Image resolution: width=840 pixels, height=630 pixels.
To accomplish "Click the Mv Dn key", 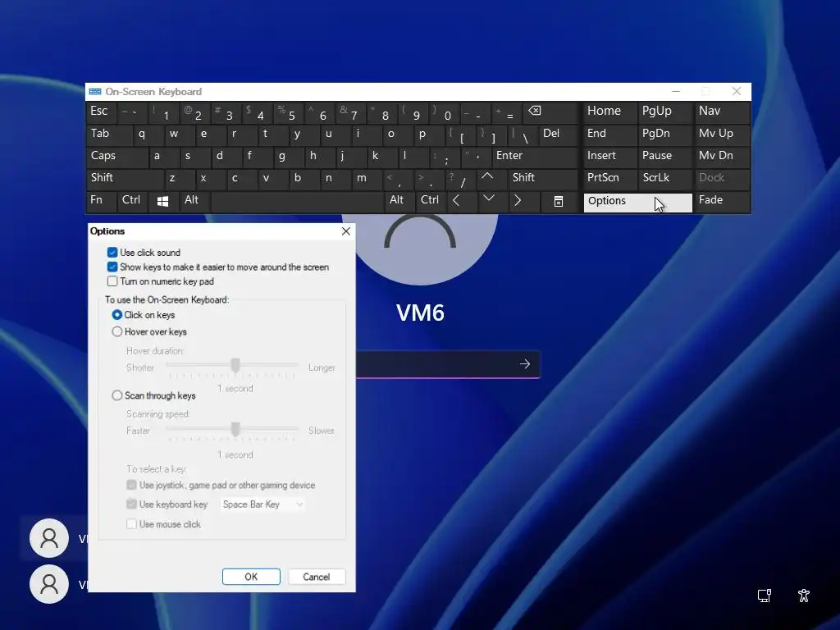I will coord(722,157).
